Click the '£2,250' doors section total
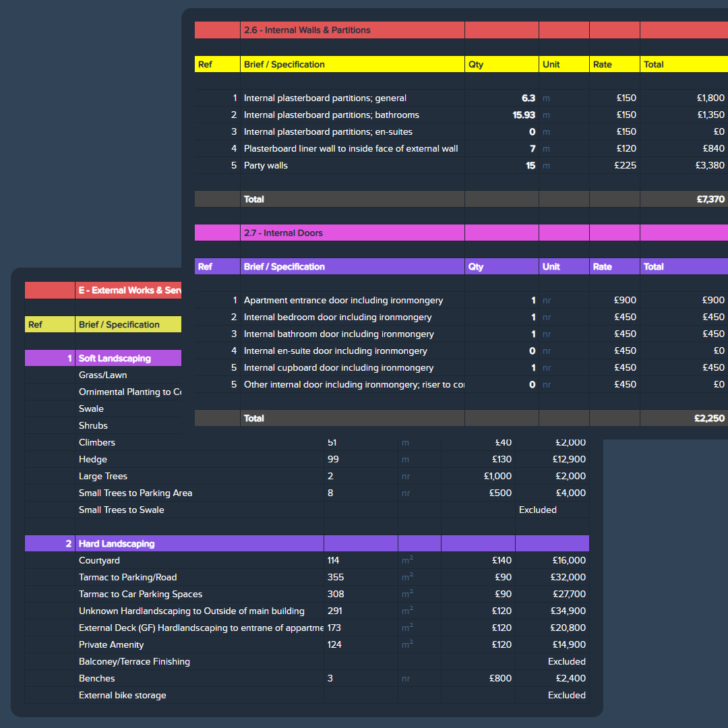This screenshot has height=728, width=728. point(709,419)
